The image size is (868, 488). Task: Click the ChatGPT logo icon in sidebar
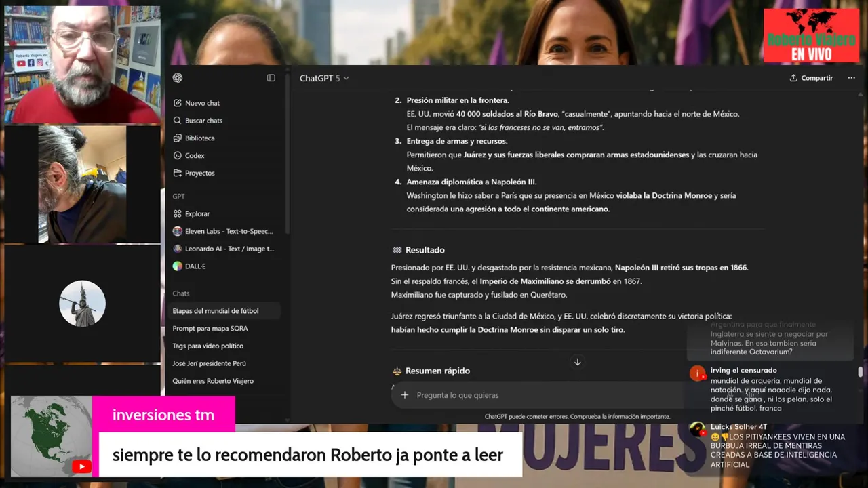pos(178,78)
